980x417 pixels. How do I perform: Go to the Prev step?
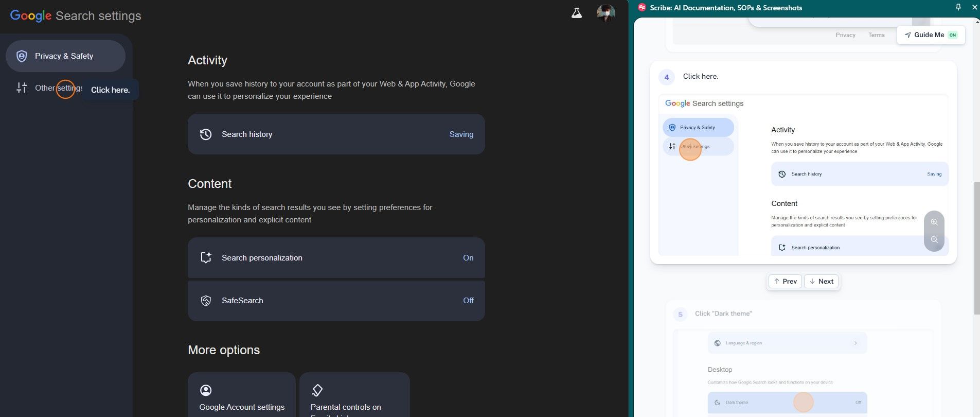pyautogui.click(x=785, y=281)
